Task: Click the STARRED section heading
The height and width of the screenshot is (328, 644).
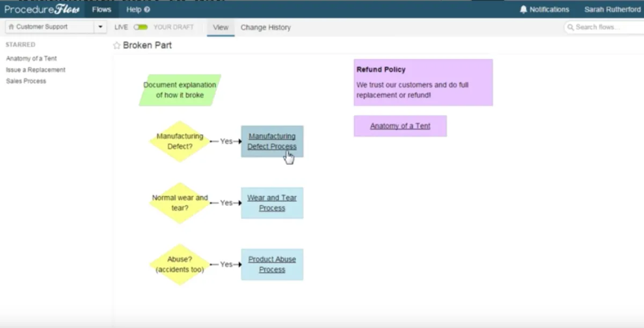Action: tap(20, 45)
